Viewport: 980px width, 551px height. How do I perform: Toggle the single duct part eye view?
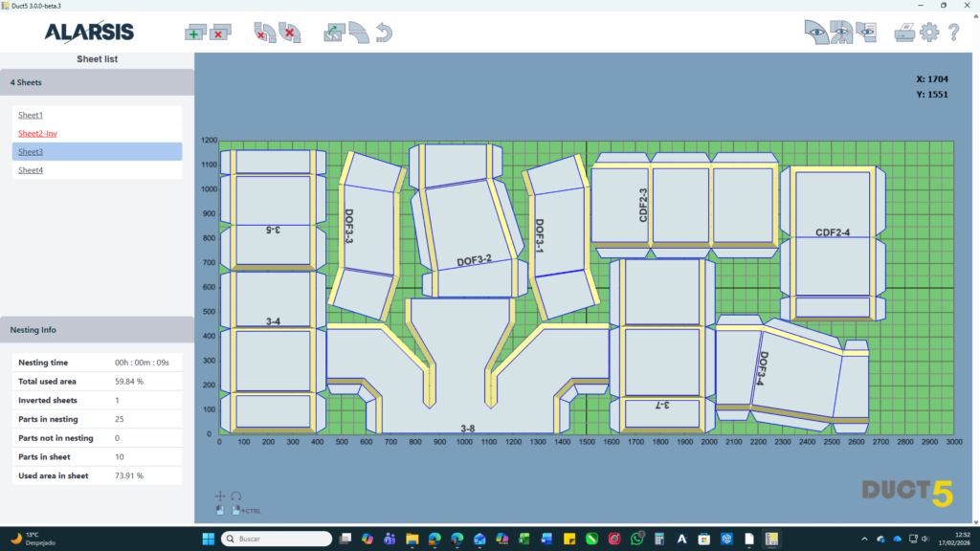pos(815,33)
